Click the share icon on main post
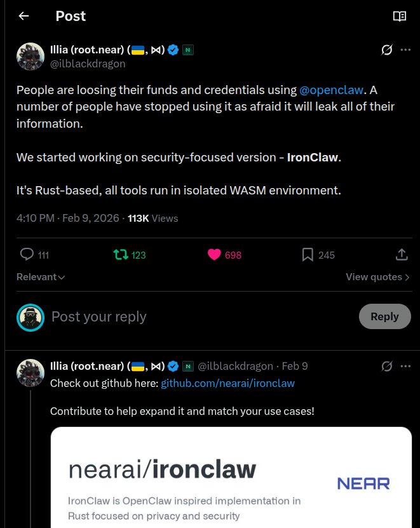This screenshot has height=528, width=420. [402, 255]
